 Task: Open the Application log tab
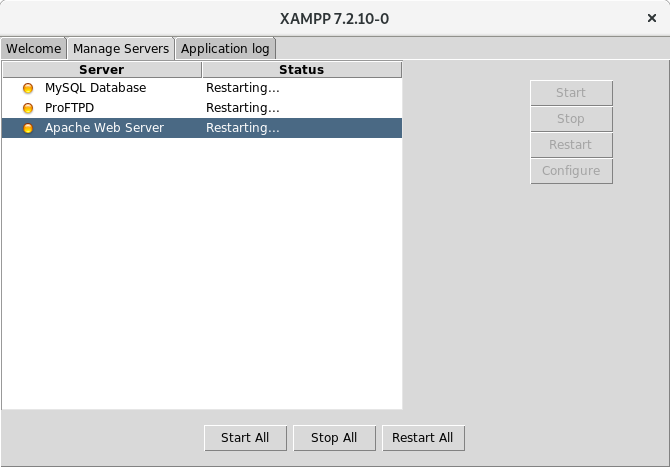(225, 49)
